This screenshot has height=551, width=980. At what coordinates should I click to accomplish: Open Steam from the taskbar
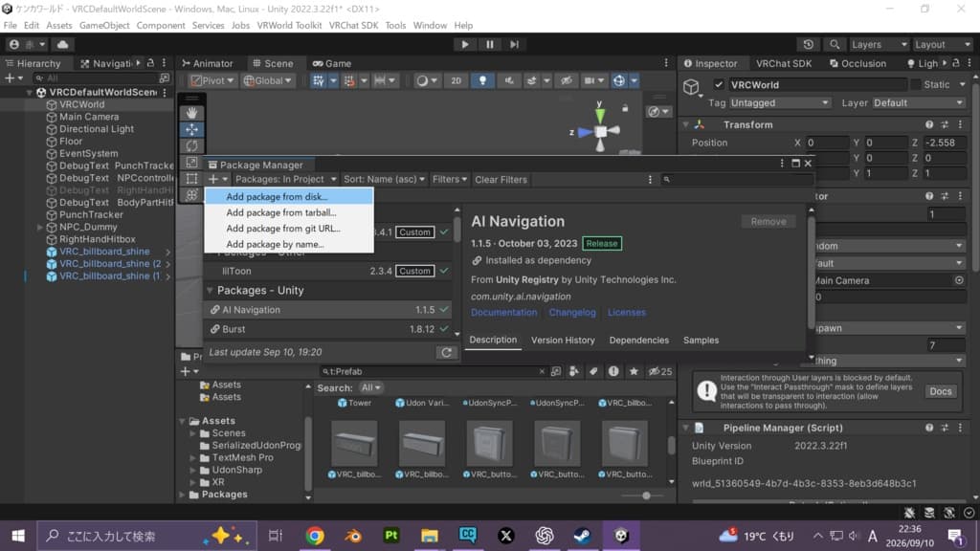coord(583,536)
